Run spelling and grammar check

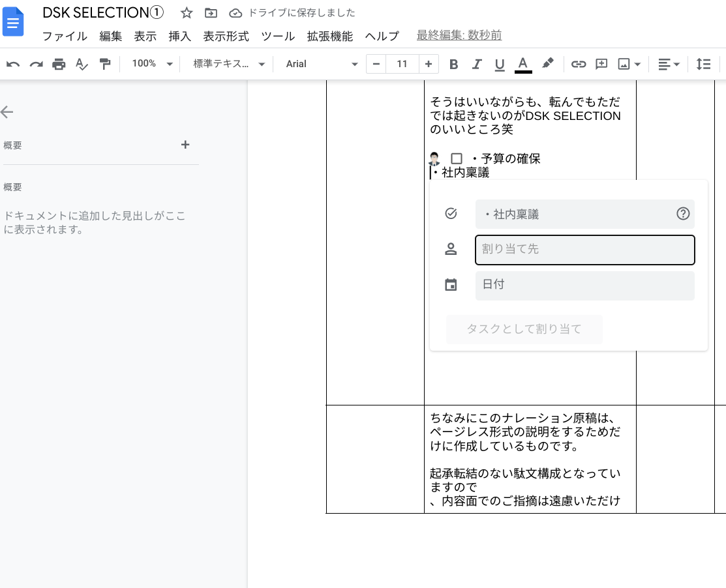pyautogui.click(x=82, y=64)
